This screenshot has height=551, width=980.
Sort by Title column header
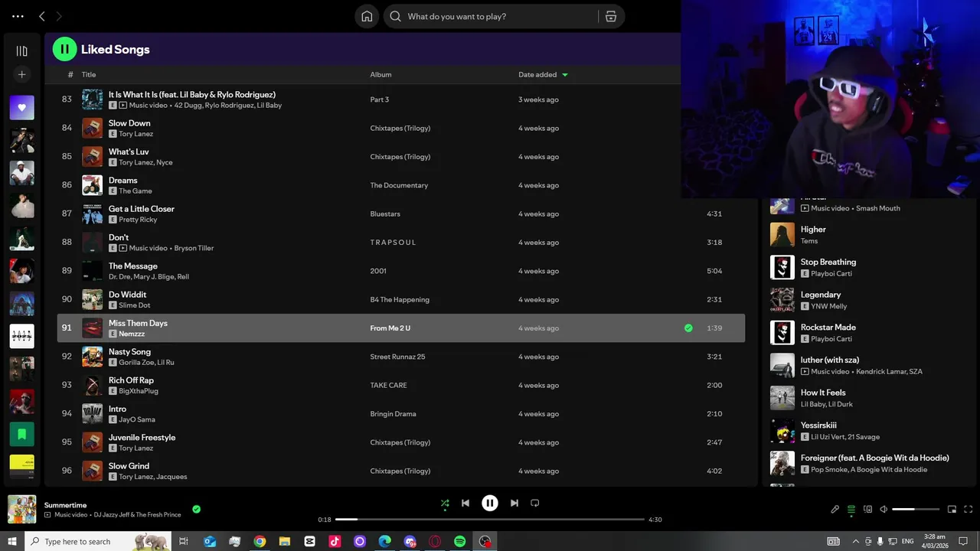[x=89, y=74]
